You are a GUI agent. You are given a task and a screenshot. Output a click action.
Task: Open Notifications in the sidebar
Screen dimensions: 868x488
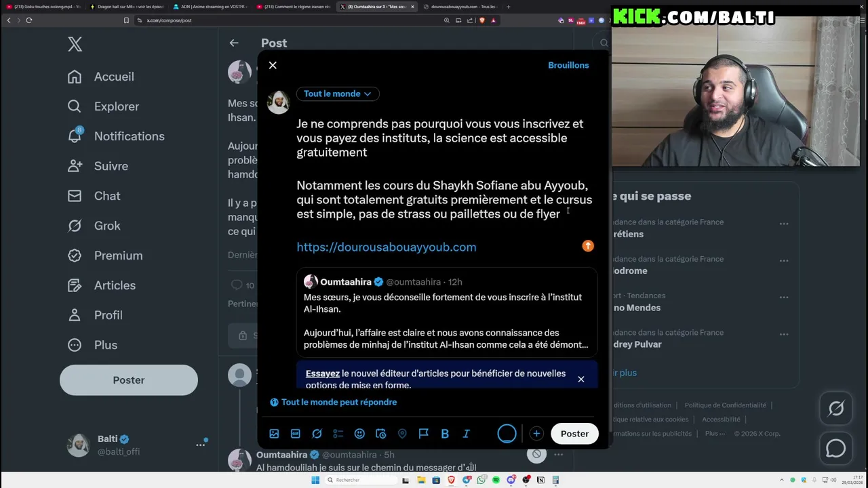(116, 136)
